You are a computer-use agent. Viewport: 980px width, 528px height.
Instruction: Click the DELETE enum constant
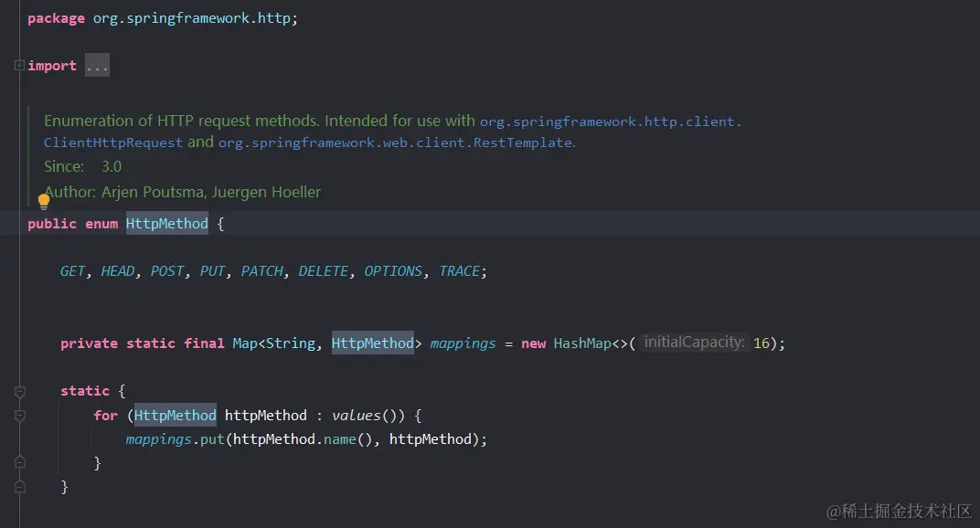tap(323, 270)
